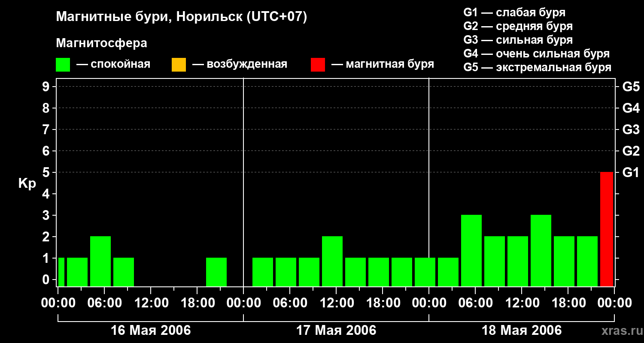Click the right-axis 'G2' label
Image resolution: width=644 pixels, height=343 pixels.
tap(631, 151)
